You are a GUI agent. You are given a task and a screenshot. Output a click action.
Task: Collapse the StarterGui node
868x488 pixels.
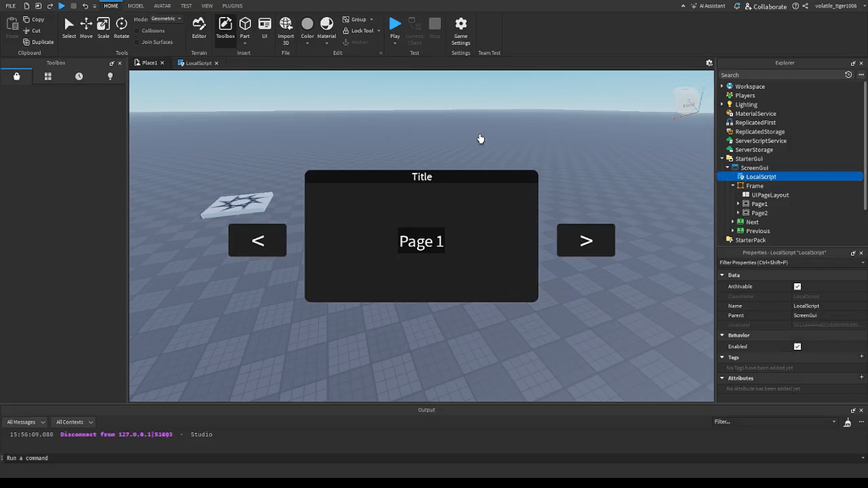point(722,158)
